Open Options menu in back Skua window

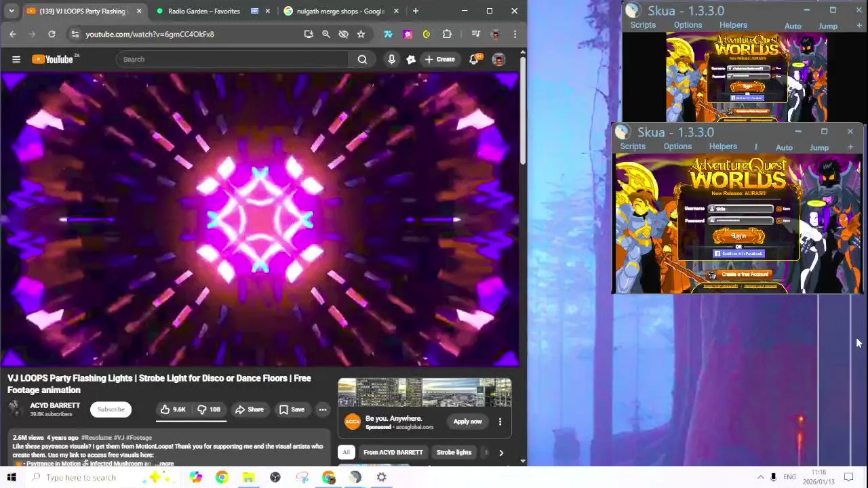(688, 25)
